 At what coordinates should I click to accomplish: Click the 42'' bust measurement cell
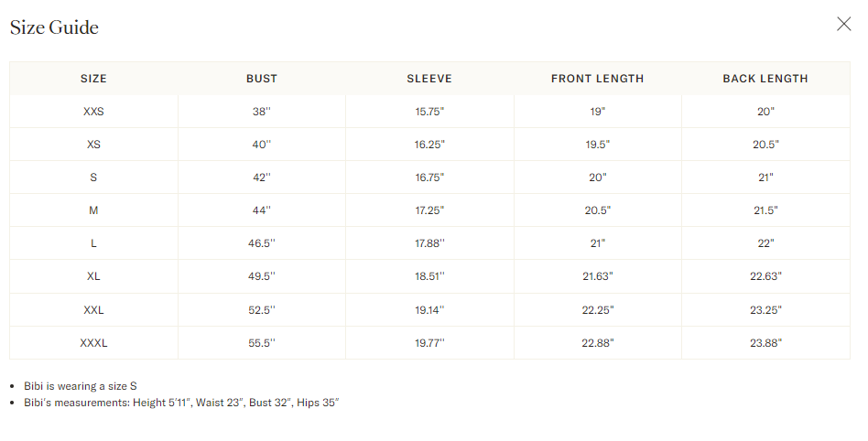262,177
